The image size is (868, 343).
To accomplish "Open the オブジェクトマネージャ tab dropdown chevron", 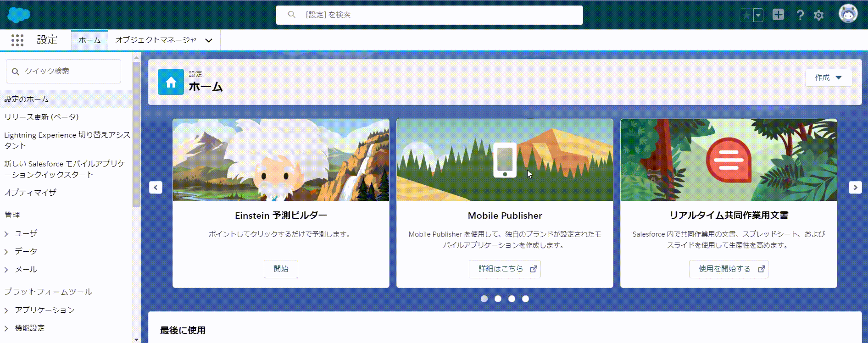I will pos(209,40).
